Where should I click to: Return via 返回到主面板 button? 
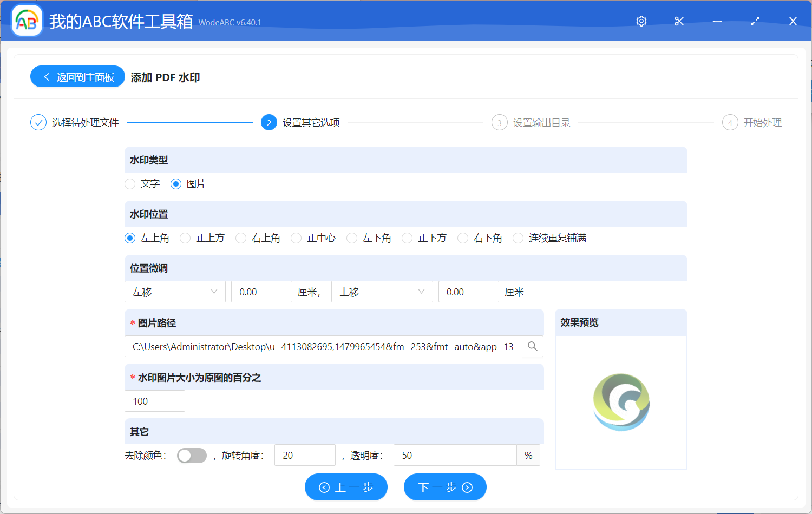[x=77, y=76]
